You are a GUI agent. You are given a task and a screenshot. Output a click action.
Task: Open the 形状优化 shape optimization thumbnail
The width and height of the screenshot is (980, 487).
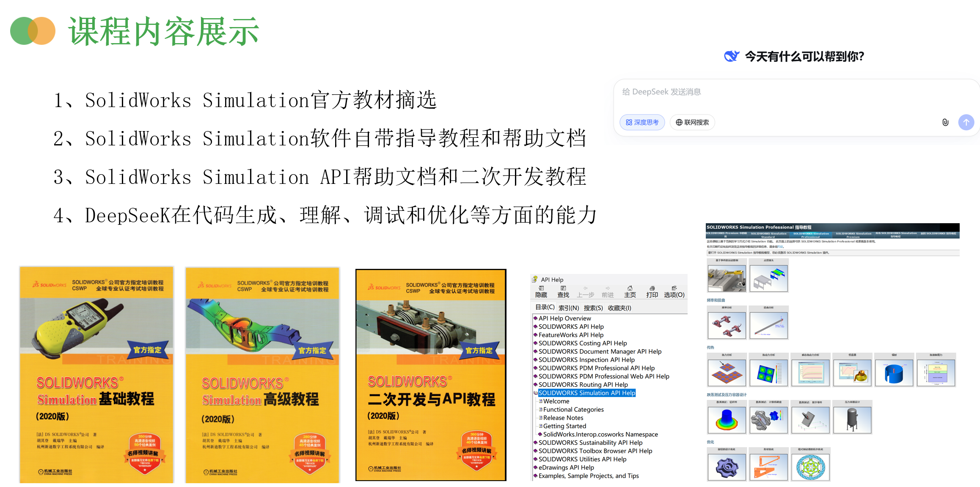[x=768, y=467]
